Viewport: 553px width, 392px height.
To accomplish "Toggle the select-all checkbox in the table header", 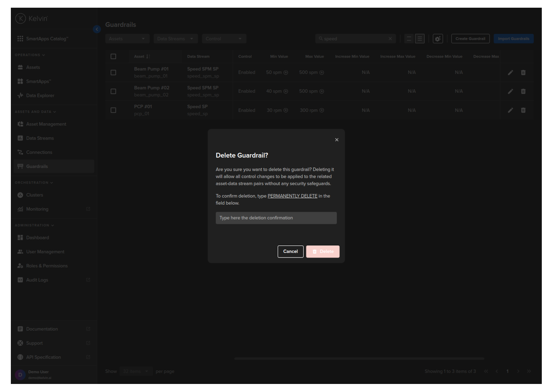I will tap(113, 56).
